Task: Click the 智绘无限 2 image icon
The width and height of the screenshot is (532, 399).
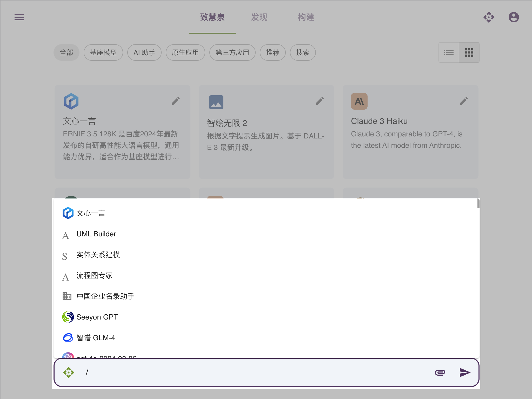Action: (x=216, y=102)
